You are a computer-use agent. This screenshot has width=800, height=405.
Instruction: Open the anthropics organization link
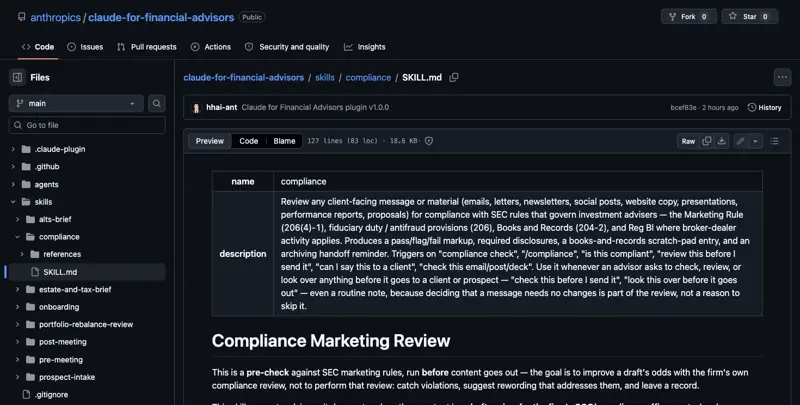(56, 17)
